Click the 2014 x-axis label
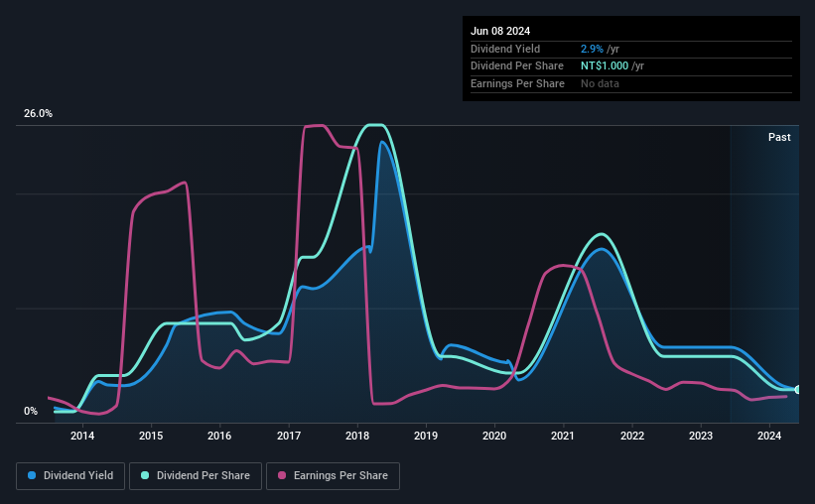Viewport: 815px width, 504px height. [82, 436]
